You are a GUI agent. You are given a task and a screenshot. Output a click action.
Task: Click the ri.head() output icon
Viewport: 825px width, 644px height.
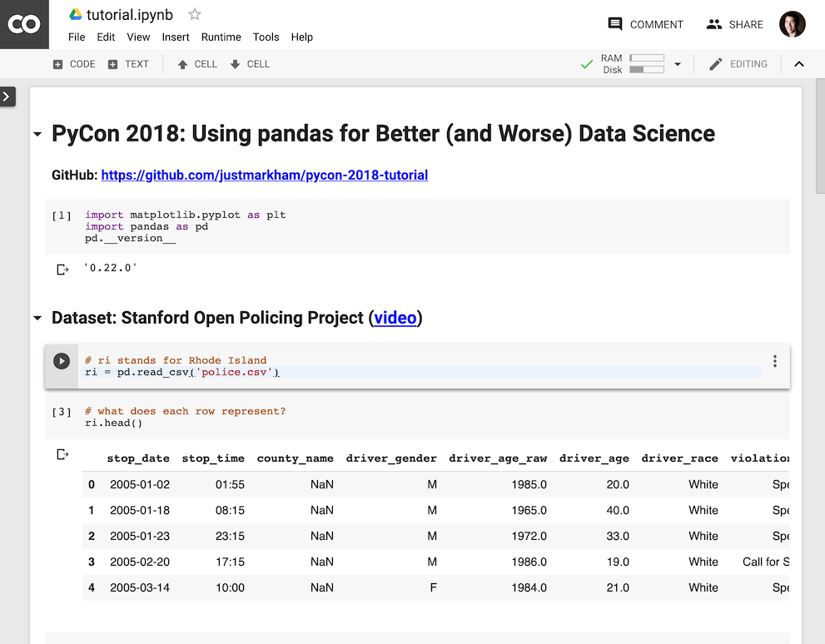click(62, 454)
